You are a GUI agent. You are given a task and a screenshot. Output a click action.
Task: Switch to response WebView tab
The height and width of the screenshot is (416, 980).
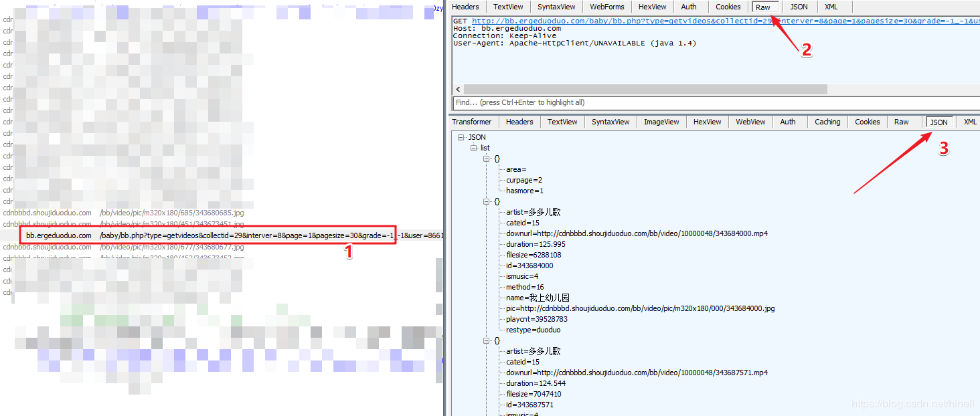tap(750, 122)
